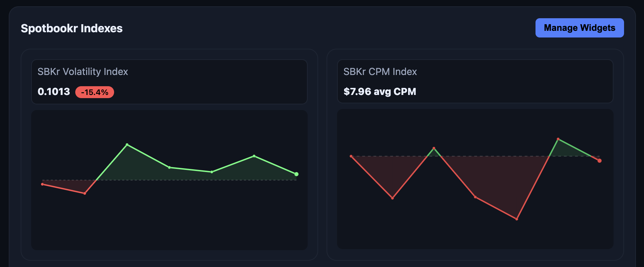Click the $7.96 avg CPM value
The image size is (644, 267).
pyautogui.click(x=379, y=91)
